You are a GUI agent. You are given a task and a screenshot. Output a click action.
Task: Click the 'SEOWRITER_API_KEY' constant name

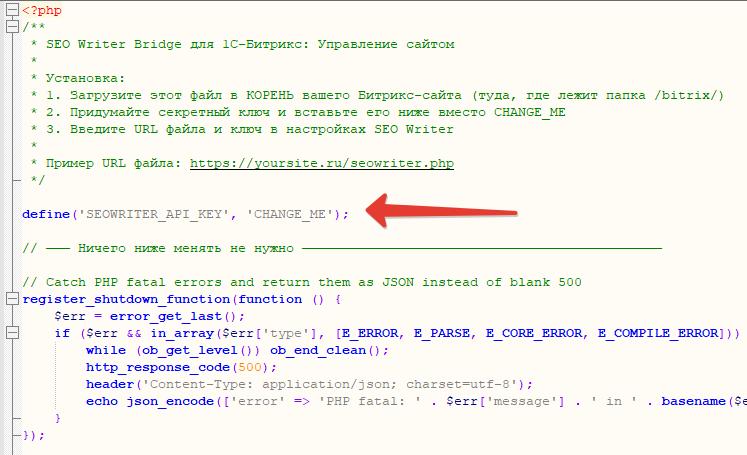coord(153,214)
